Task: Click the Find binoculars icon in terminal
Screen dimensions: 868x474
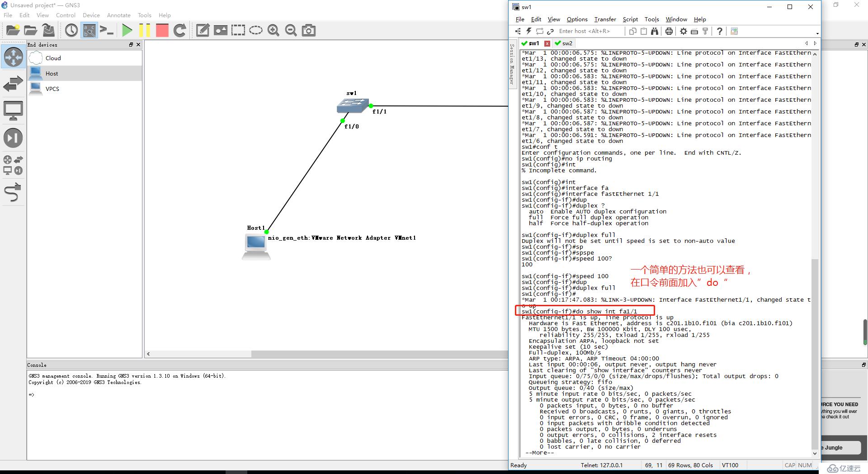Action: pyautogui.click(x=655, y=31)
